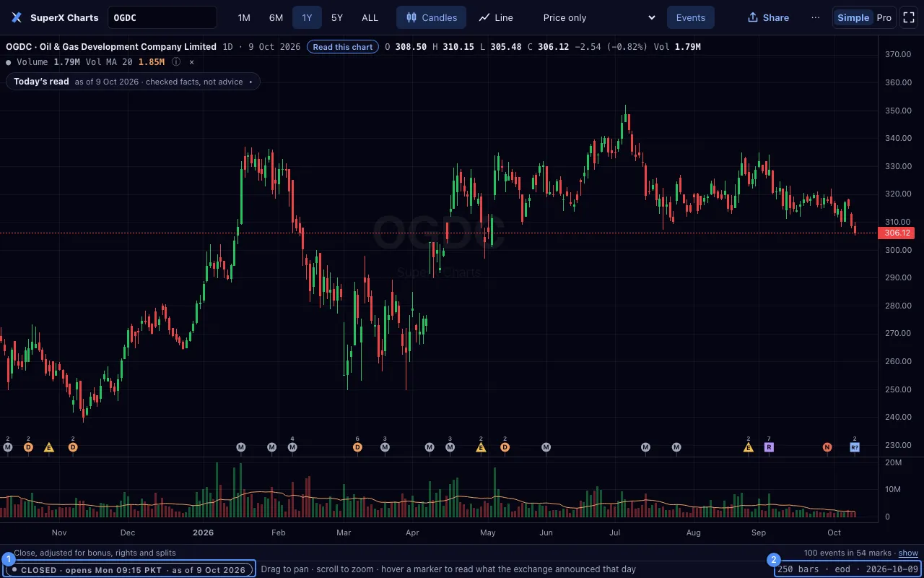
Task: Select the 6M time range
Action: tap(276, 17)
